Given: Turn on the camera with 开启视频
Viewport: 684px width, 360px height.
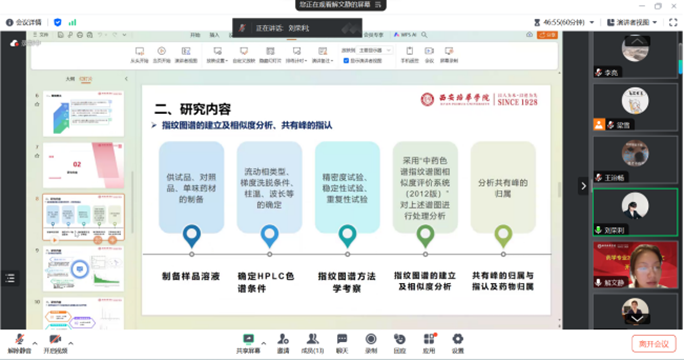Looking at the screenshot, I should [55, 343].
